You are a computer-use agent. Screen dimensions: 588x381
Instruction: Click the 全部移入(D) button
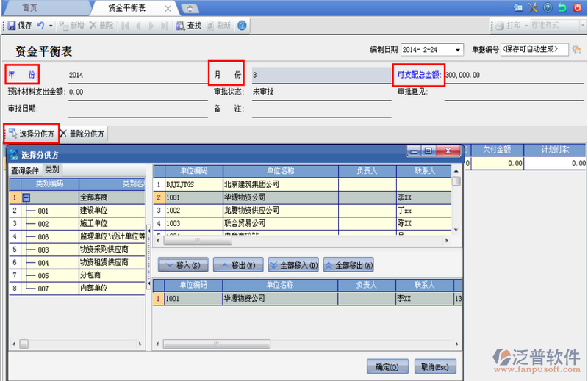[x=293, y=265]
